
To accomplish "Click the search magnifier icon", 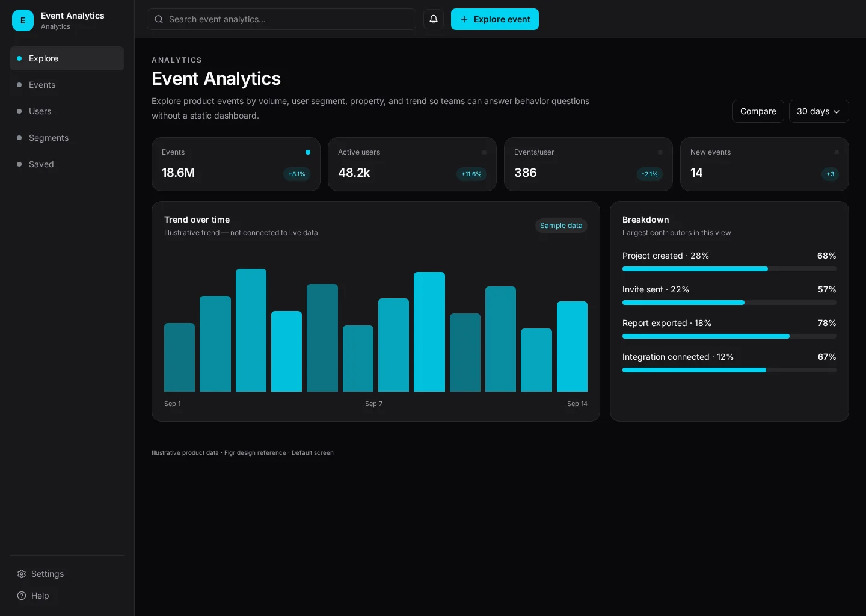I will [x=159, y=19].
